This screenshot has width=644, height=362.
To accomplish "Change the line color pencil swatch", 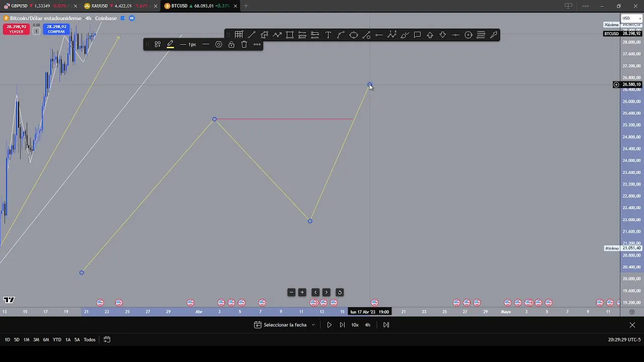I will coord(171,44).
